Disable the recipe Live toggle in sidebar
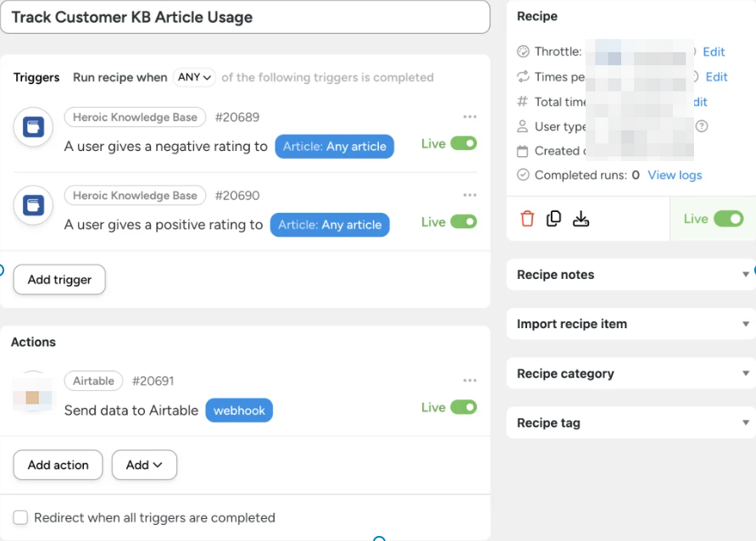This screenshot has height=541, width=756. pos(728,219)
